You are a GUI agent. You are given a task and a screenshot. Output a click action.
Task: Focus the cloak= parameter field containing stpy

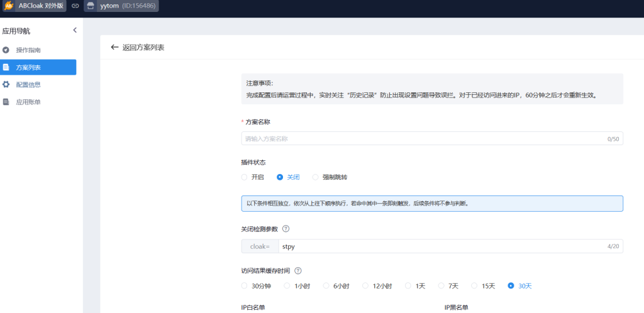coord(450,246)
